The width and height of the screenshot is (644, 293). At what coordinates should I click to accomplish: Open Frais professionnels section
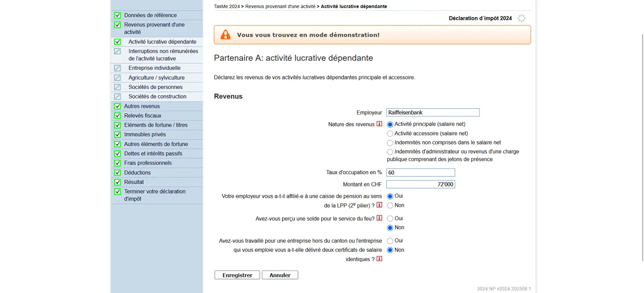pyautogui.click(x=148, y=163)
